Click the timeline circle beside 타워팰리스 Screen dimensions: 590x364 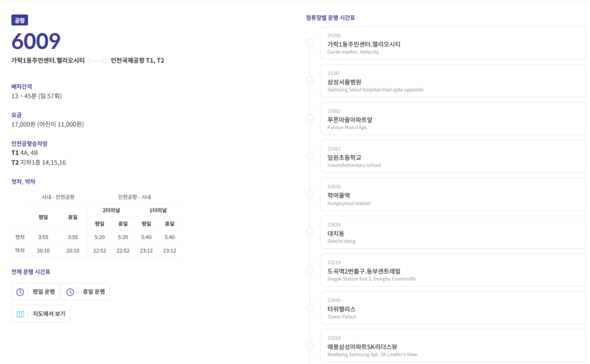(x=310, y=308)
